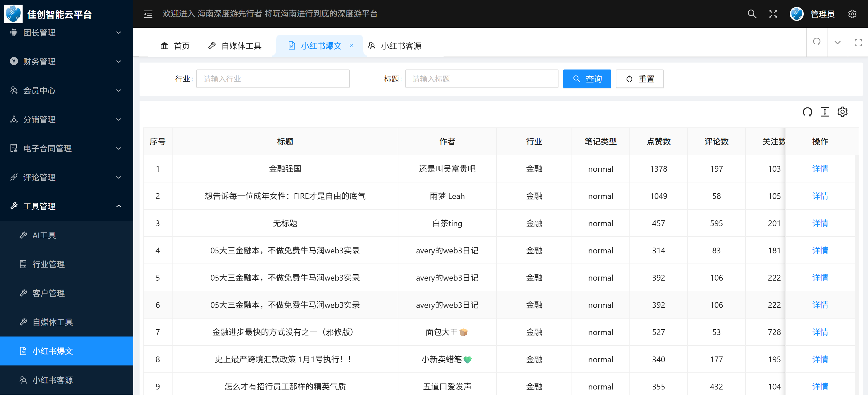Click the administrator avatar image

pyautogui.click(x=796, y=14)
